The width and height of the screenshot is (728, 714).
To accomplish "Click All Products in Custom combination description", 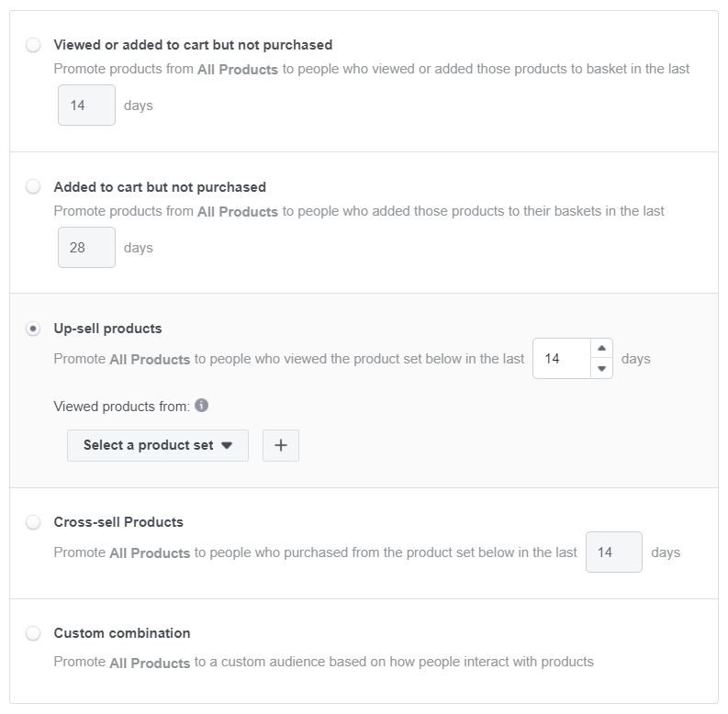I will [x=150, y=663].
